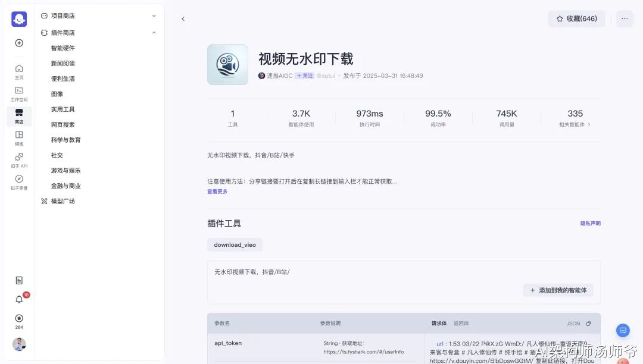Viewport: 643px width, 364px height.
Task: Copy JSON with the copy icon
Action: coord(588,324)
